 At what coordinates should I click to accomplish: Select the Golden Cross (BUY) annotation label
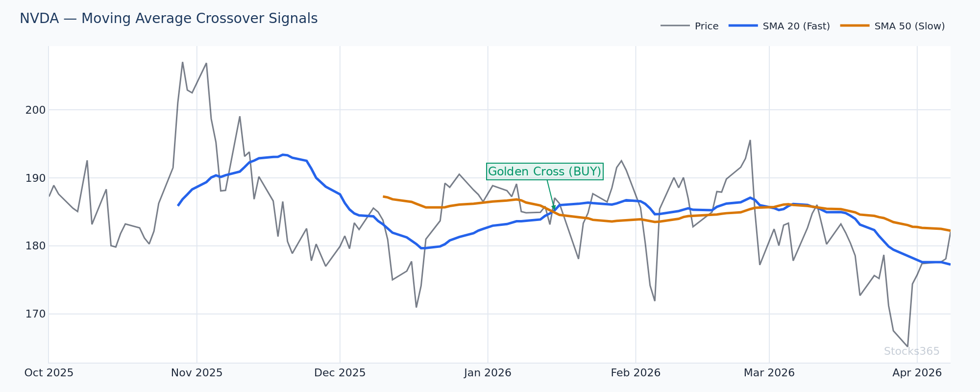(544, 171)
